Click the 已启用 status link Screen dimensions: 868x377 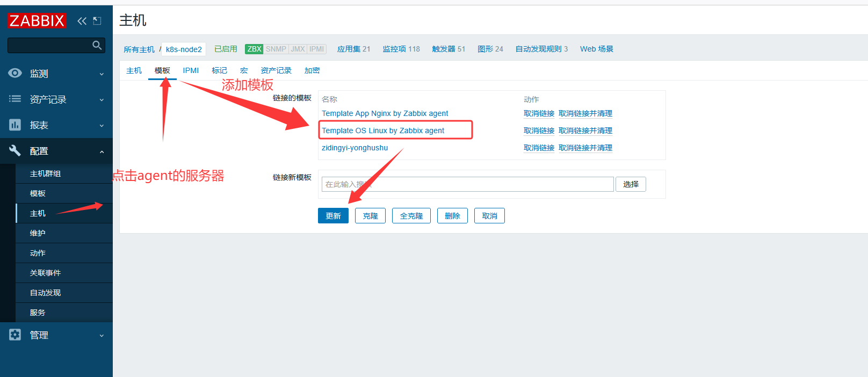point(226,49)
